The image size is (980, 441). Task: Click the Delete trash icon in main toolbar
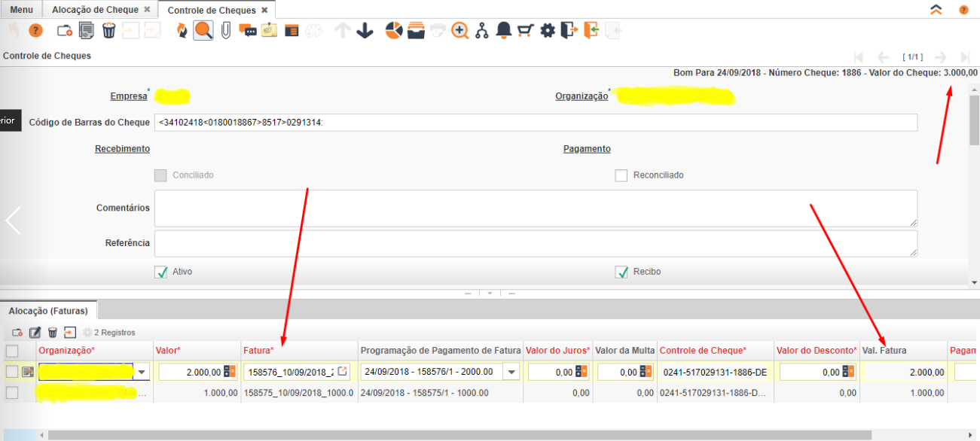tap(109, 31)
